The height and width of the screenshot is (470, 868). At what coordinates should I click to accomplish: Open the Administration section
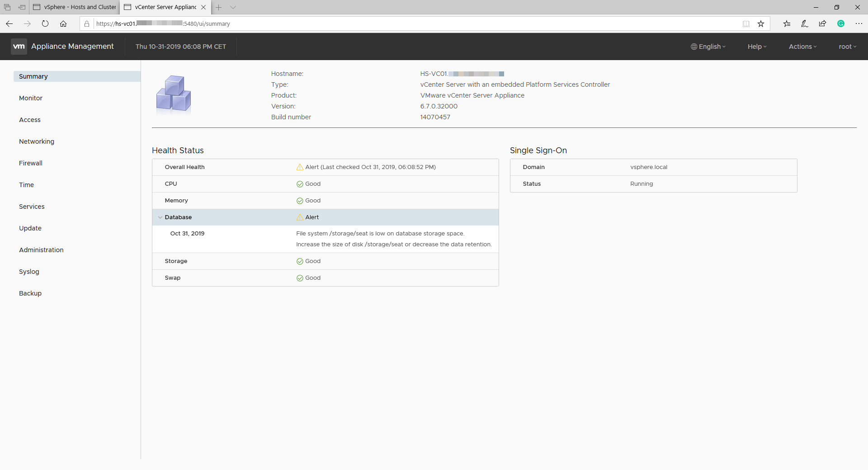(41, 250)
